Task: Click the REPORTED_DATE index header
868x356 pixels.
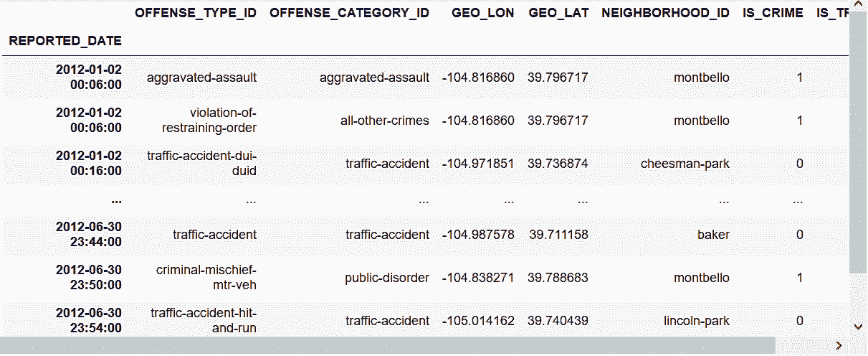Action: coord(65,41)
